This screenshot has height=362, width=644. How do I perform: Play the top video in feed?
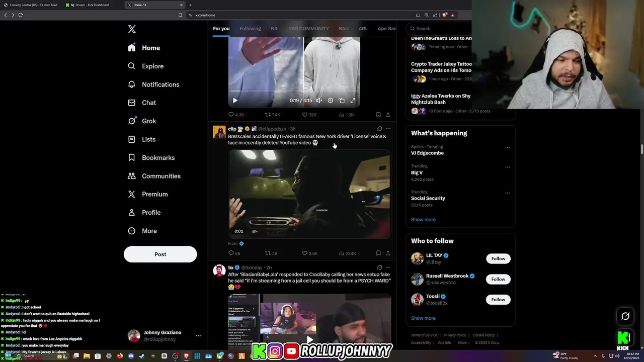click(235, 101)
